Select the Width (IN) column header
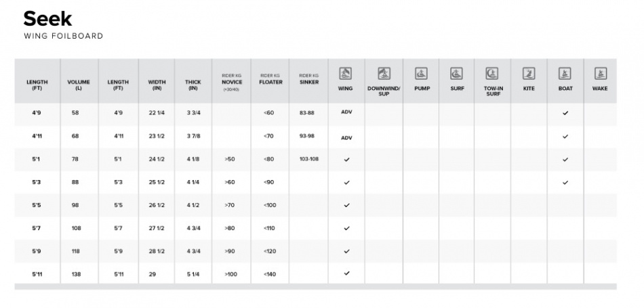644x308 pixels. (x=157, y=85)
